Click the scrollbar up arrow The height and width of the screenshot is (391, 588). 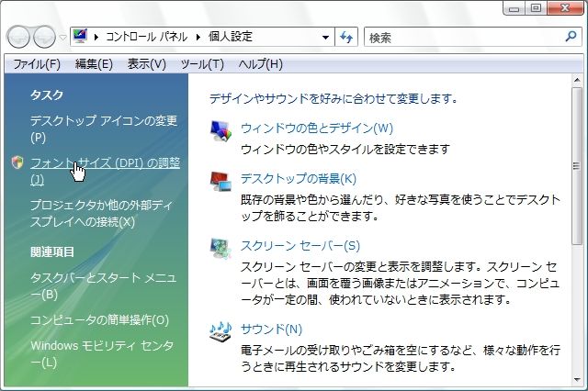click(x=577, y=80)
